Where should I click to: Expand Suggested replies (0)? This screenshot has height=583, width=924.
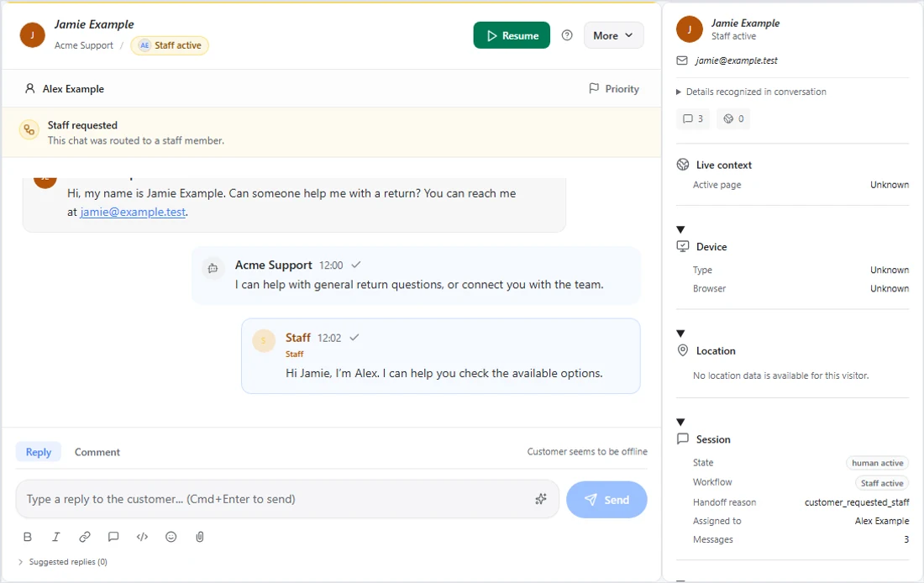62,562
